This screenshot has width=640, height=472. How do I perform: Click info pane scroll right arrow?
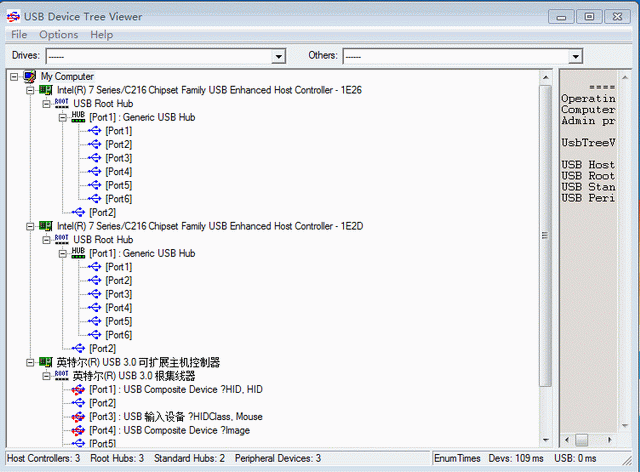[609, 440]
